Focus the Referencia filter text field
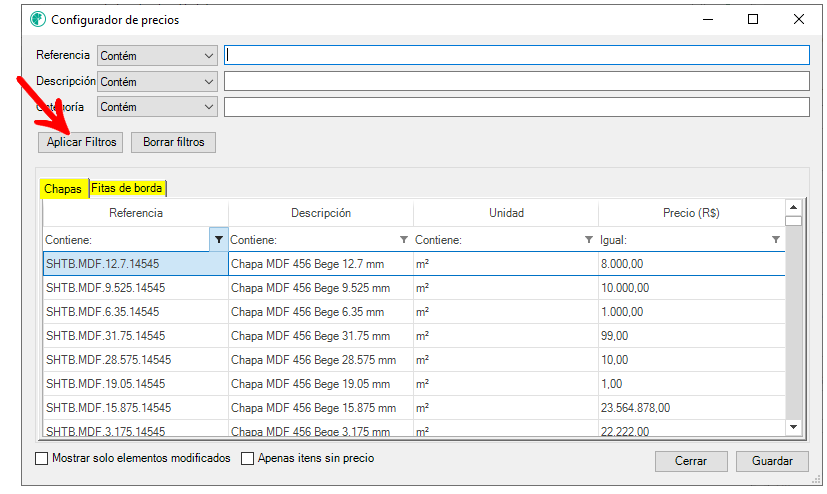Viewport: 827px width, 494px height. point(516,56)
